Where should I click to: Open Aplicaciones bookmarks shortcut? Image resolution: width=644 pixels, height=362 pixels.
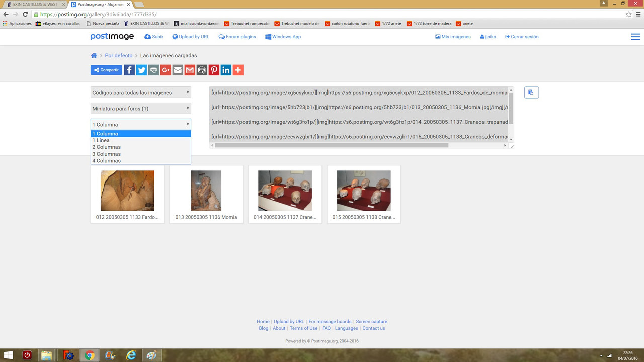17,24
